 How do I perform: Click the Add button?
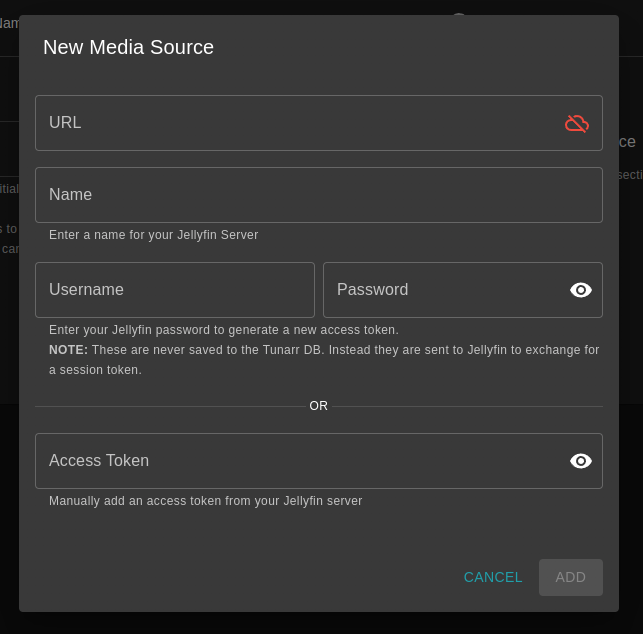pos(570,577)
